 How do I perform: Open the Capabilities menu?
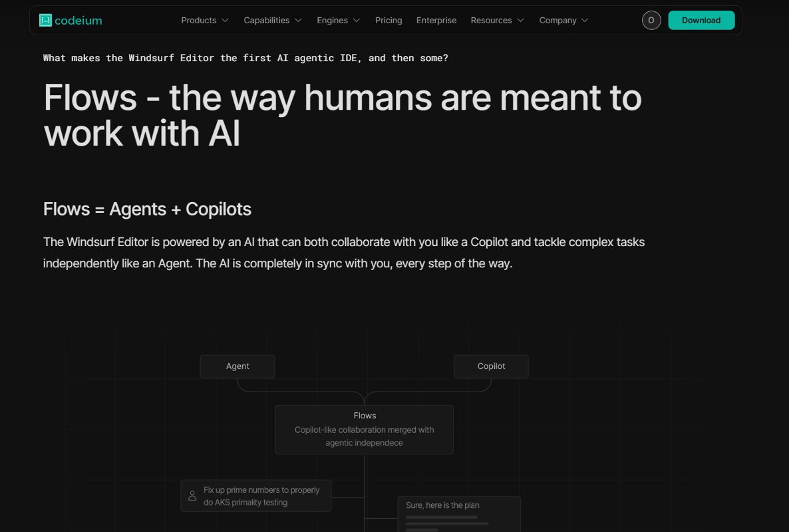click(x=273, y=20)
